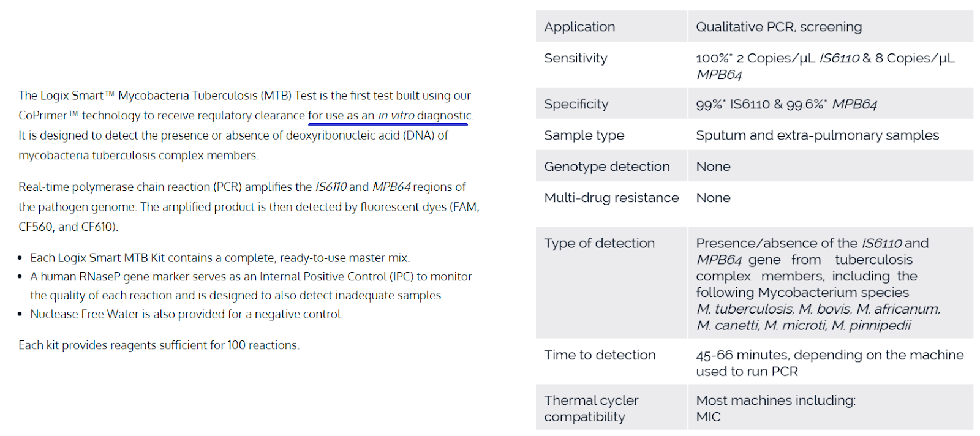The height and width of the screenshot is (436, 980).
Task: Click the Application row label in table
Action: coord(579,27)
